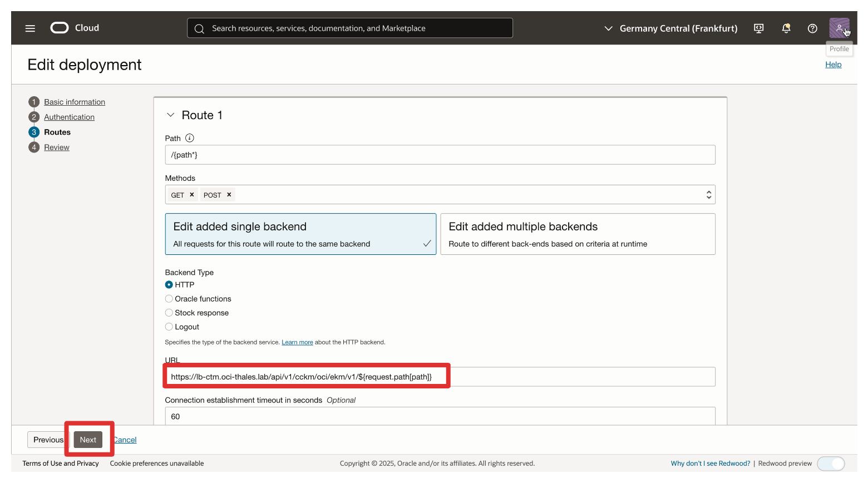
Task: Remove the POST method tag
Action: point(229,195)
